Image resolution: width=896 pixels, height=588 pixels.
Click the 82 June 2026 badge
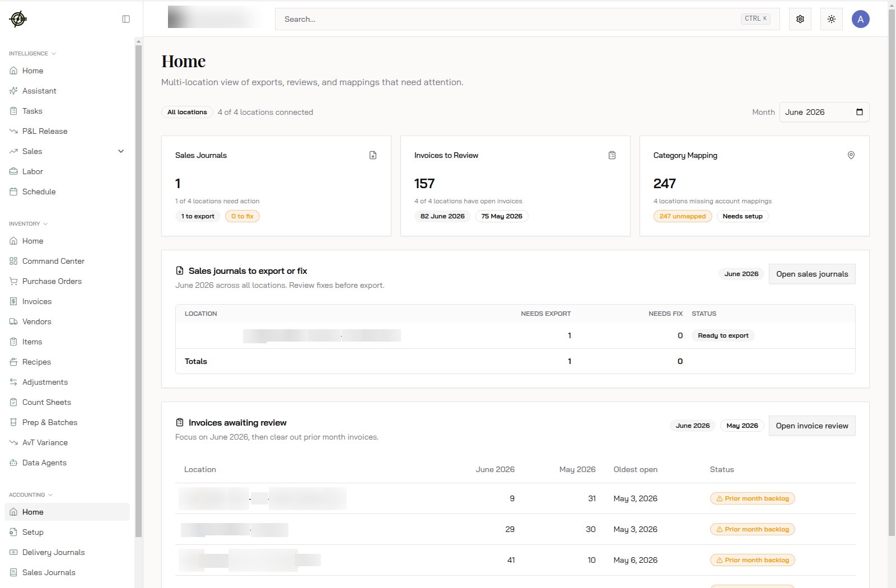click(x=442, y=216)
